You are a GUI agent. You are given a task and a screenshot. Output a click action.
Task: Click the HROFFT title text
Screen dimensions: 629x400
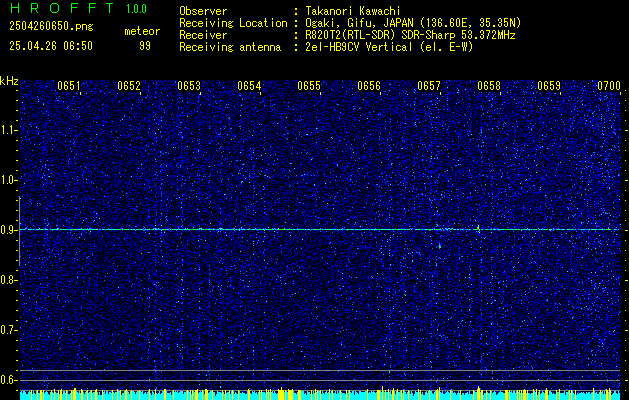click(x=62, y=8)
